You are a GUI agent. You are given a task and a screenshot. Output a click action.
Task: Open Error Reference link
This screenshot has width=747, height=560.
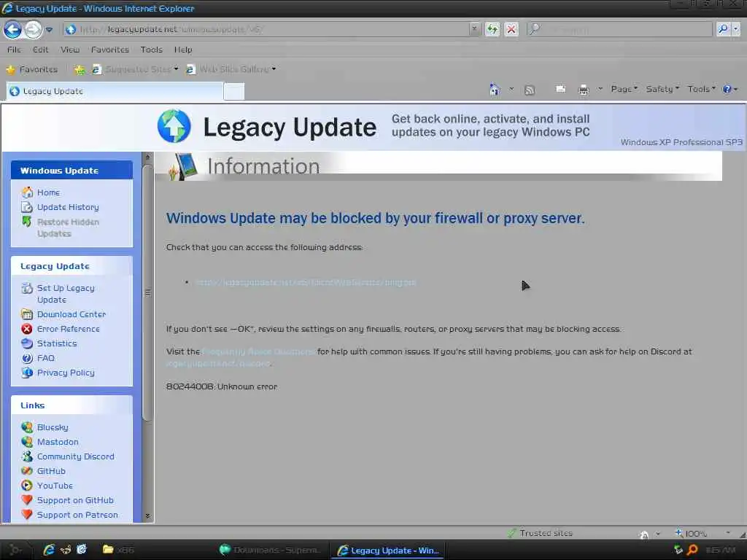[x=69, y=329]
